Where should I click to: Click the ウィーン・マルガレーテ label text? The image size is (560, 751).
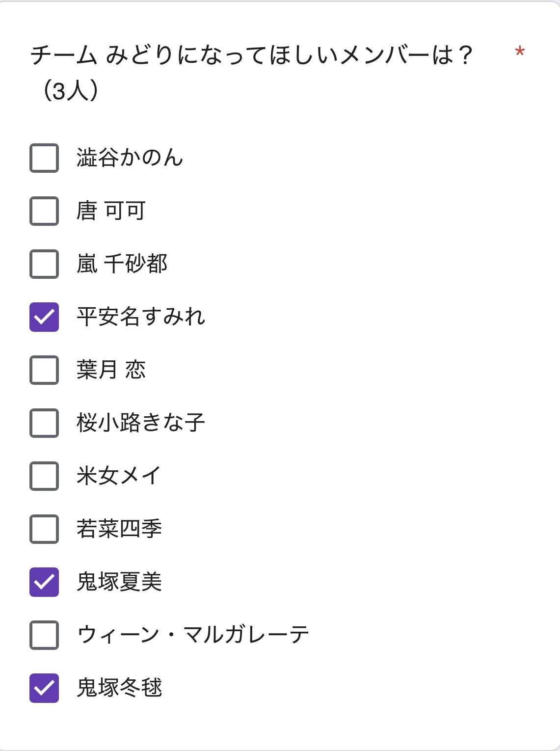click(x=193, y=635)
